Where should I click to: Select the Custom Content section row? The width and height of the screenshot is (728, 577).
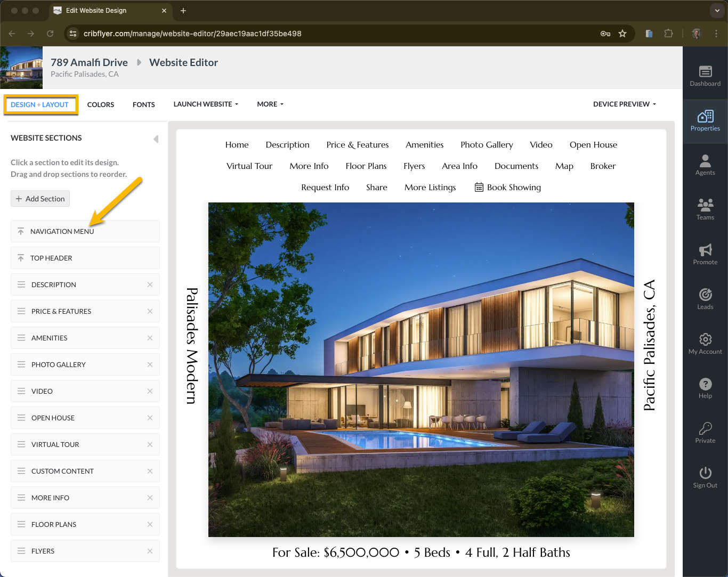[x=85, y=471]
